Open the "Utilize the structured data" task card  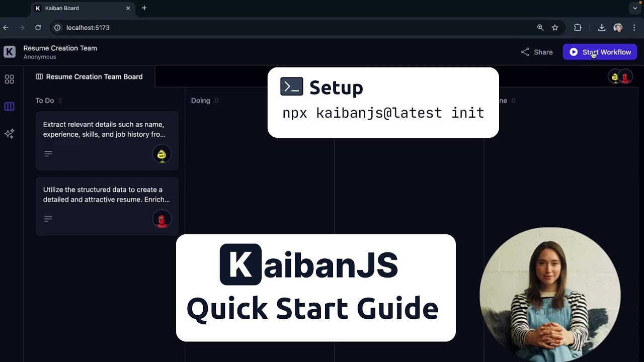tap(107, 206)
